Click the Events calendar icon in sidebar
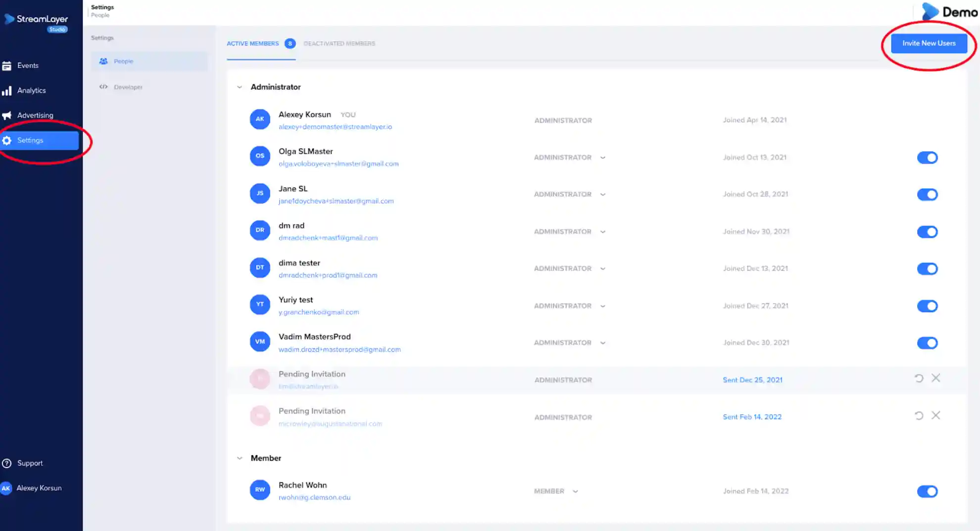The height and width of the screenshot is (531, 980). coord(7,66)
